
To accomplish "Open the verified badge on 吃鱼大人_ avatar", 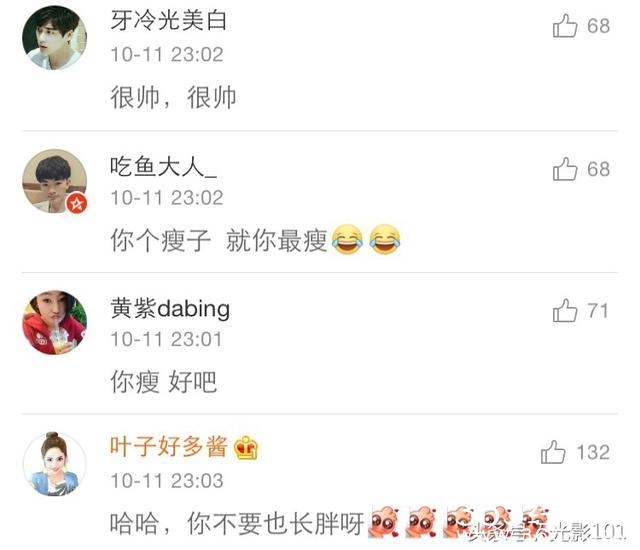I will click(77, 203).
